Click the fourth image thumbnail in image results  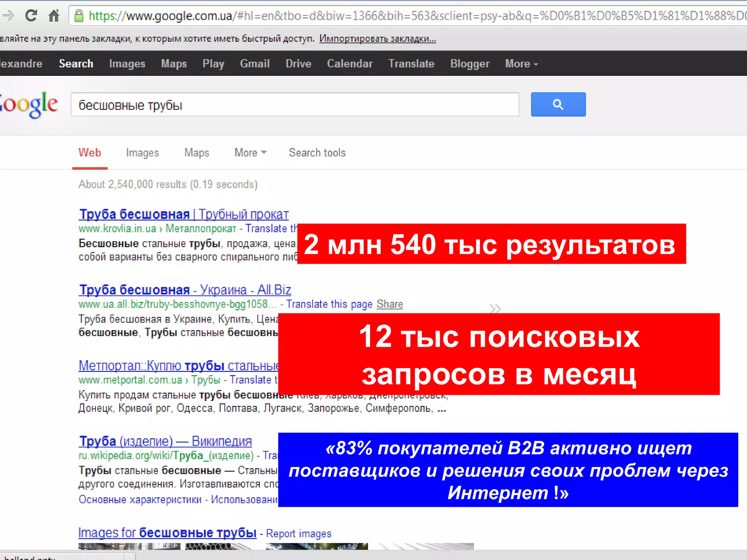point(426,547)
